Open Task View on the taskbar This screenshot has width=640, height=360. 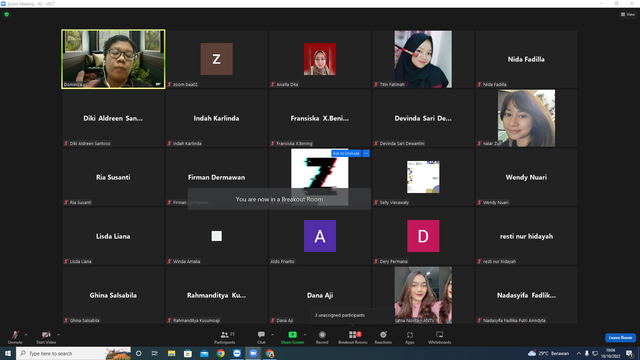[155, 353]
